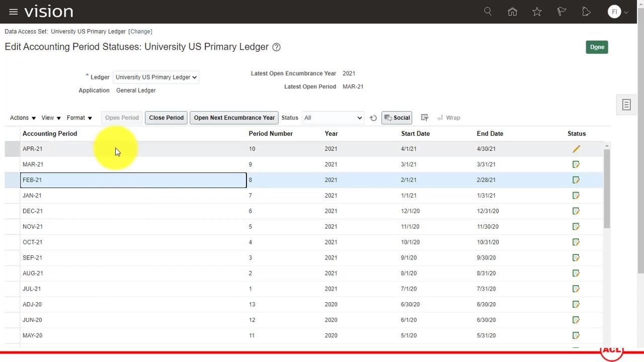644x362 pixels.
Task: Click the status icon for MAR-21
Action: [x=576, y=164]
